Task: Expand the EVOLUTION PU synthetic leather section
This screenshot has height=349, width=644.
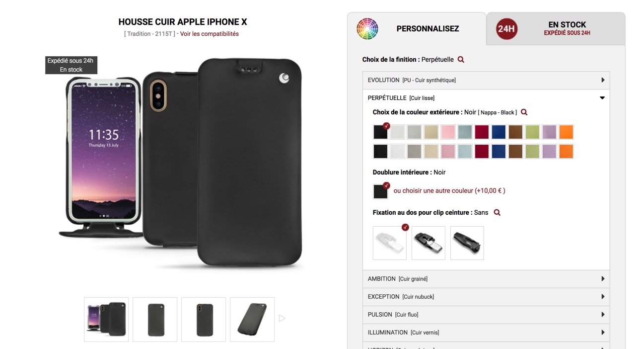Action: tap(486, 80)
